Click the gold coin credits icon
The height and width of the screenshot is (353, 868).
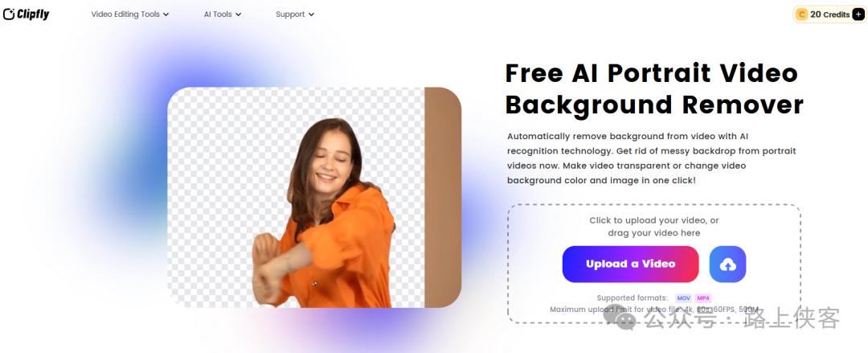(801, 14)
